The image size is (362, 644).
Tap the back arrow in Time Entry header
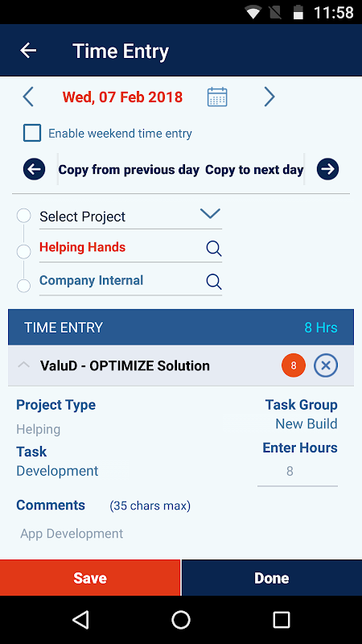point(28,51)
